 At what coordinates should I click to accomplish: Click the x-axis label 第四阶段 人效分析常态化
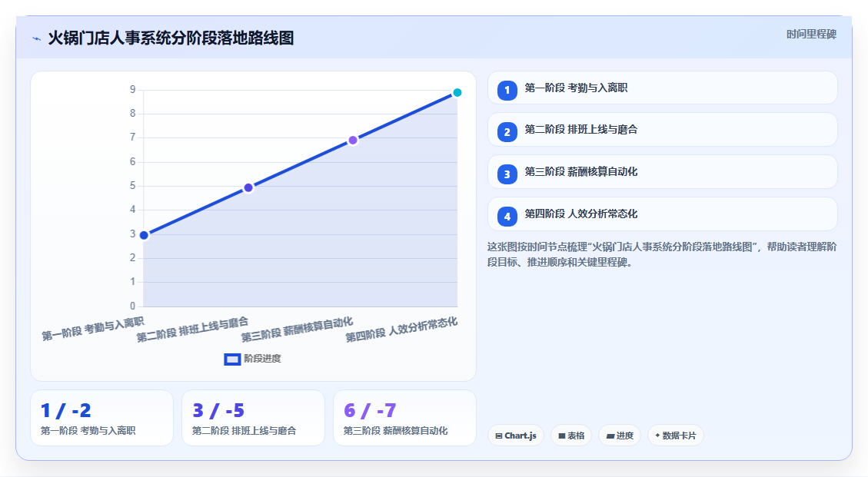(x=401, y=330)
